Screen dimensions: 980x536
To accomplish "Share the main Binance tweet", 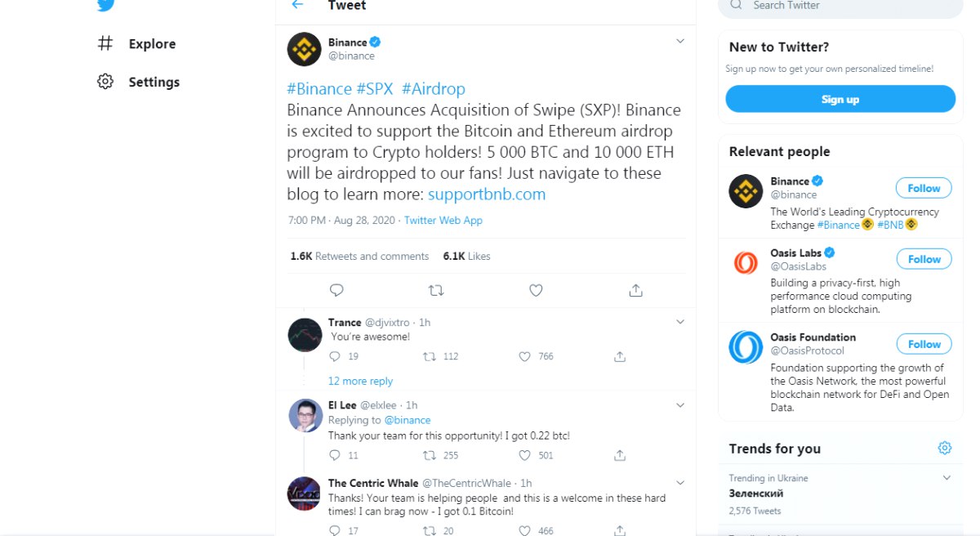I will [636, 290].
